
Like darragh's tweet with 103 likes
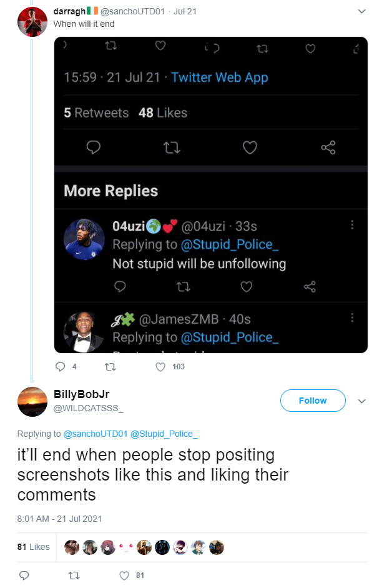click(160, 366)
